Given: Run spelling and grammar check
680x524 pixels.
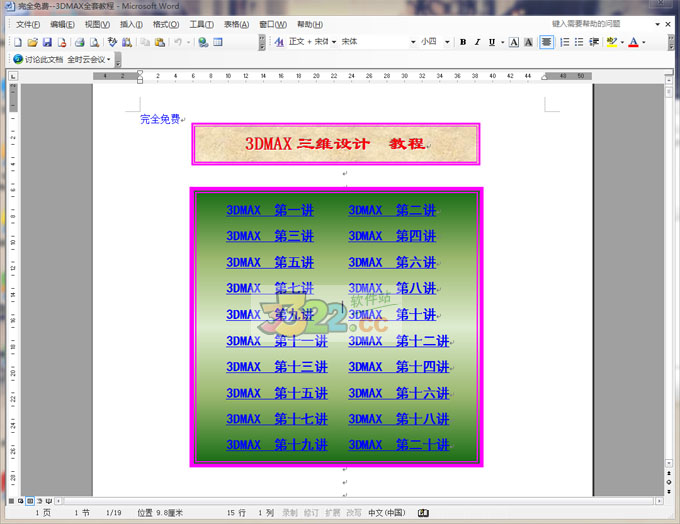Looking at the screenshot, I should (112, 42).
